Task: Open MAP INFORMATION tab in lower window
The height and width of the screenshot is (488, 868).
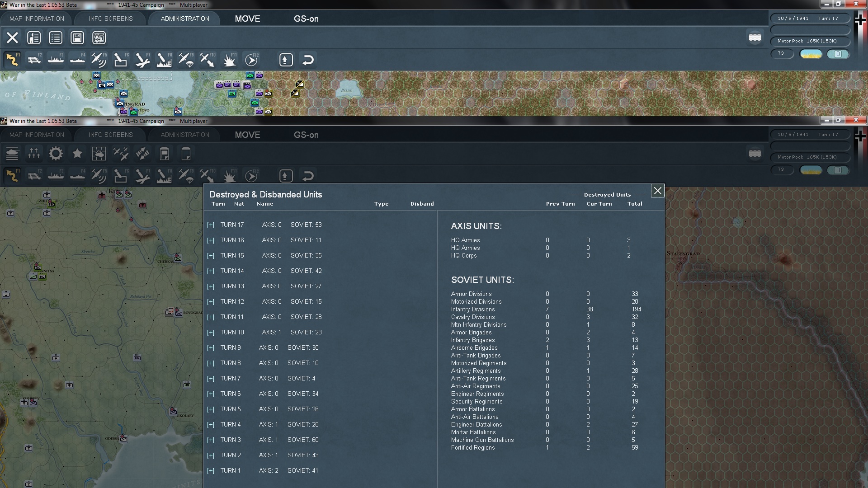Action: coord(37,135)
